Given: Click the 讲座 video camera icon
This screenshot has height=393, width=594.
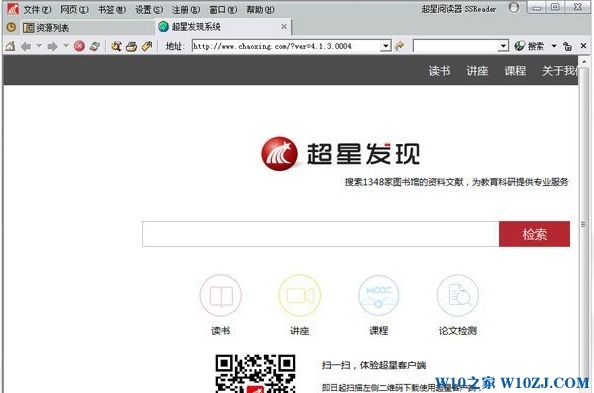Looking at the screenshot, I should [x=300, y=296].
